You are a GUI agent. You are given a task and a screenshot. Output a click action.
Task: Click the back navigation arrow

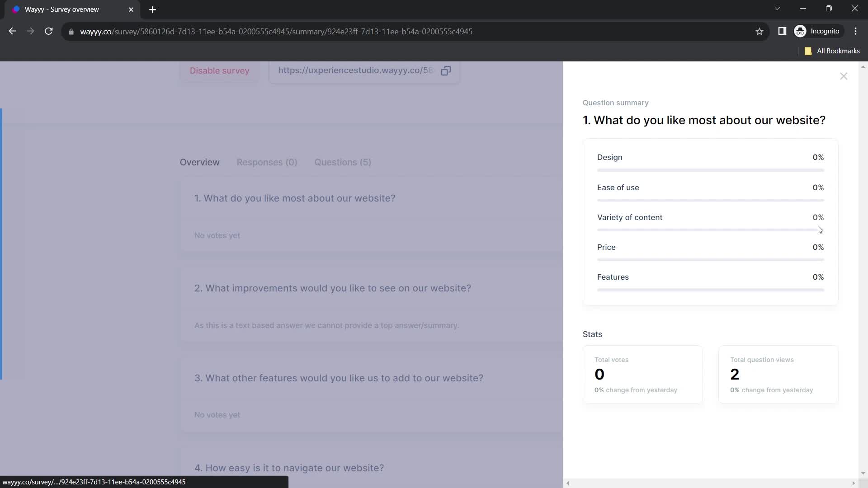(x=13, y=31)
